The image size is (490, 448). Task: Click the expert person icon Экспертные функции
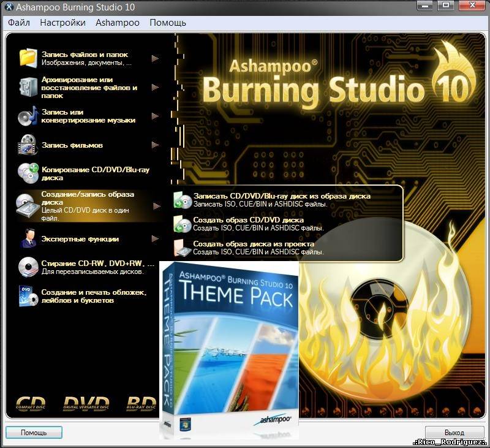pyautogui.click(x=28, y=238)
